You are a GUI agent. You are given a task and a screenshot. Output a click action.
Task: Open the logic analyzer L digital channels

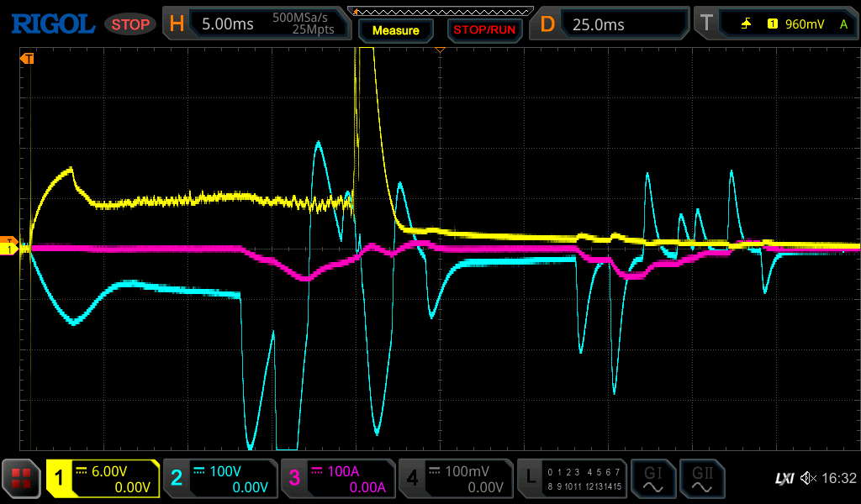[x=572, y=479]
